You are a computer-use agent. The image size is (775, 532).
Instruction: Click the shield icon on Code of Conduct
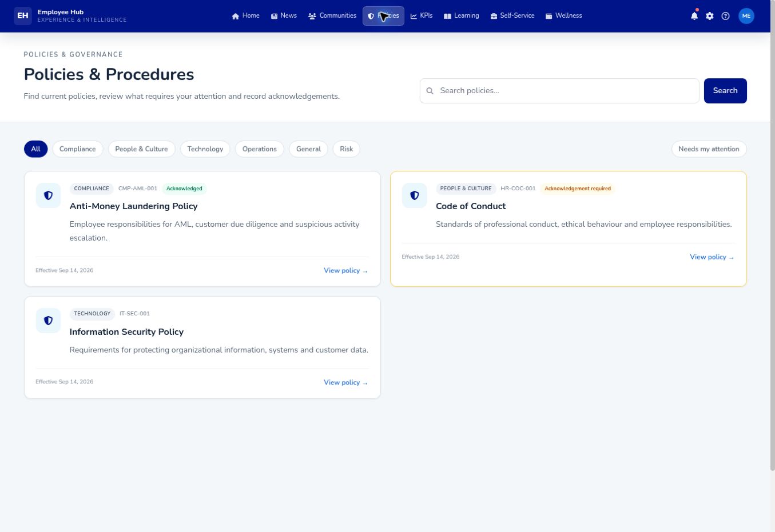click(x=415, y=195)
